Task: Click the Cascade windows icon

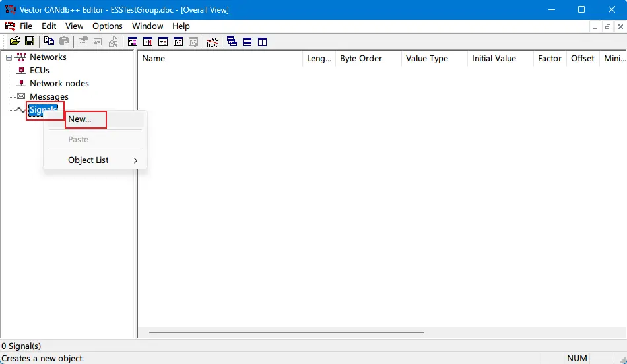Action: (232, 42)
